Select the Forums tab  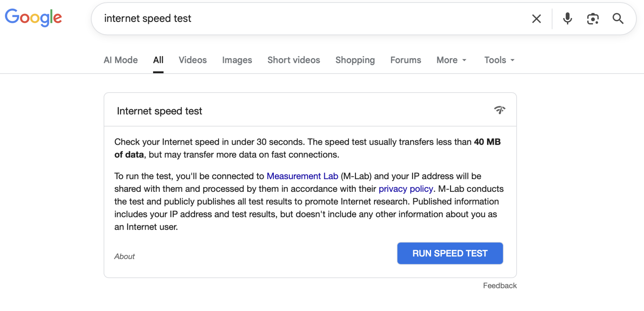pos(405,60)
